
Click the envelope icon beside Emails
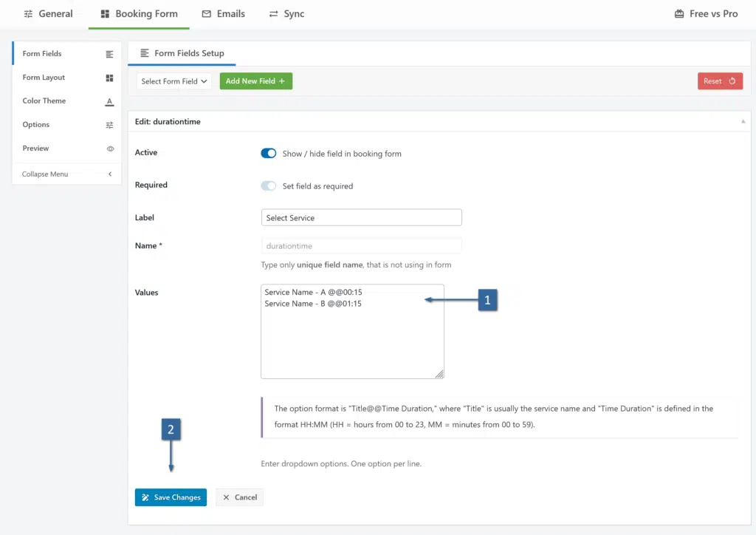207,14
